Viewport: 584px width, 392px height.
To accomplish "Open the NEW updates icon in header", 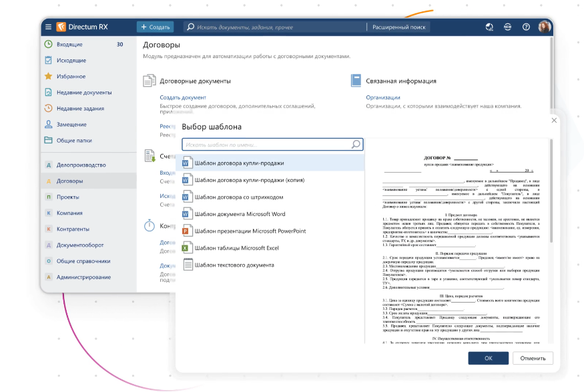I will pos(508,27).
